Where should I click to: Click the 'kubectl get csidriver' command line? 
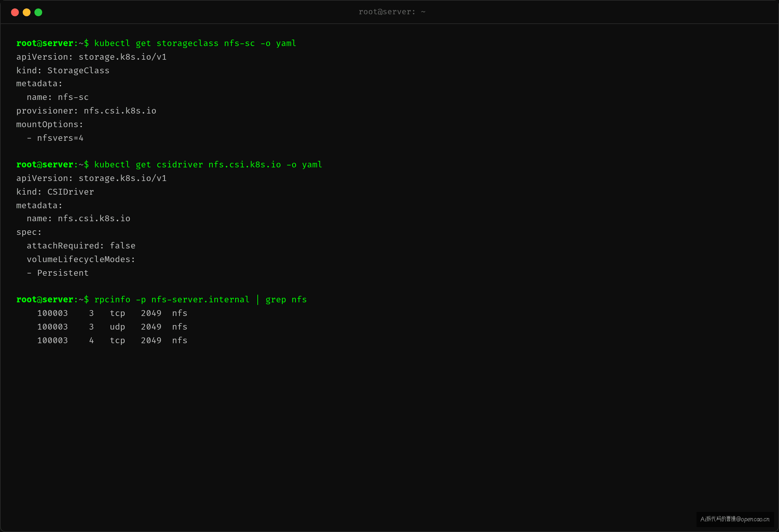pyautogui.click(x=208, y=164)
